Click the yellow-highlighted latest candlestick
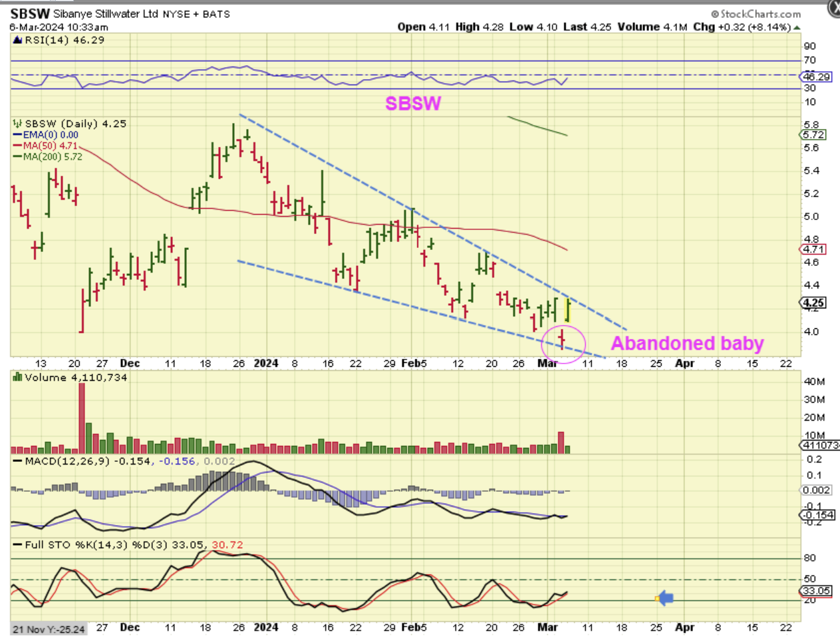This screenshot has width=840, height=636. (x=568, y=310)
